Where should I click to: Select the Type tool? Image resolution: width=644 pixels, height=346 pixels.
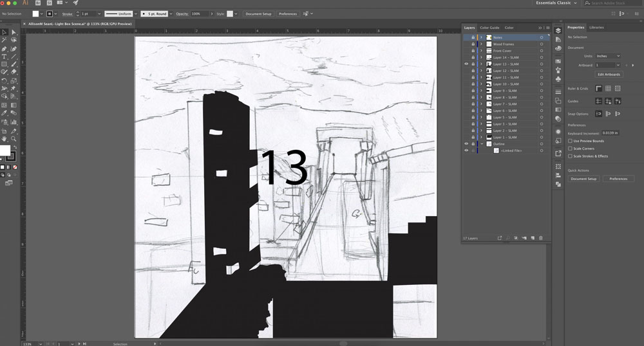tap(4, 57)
